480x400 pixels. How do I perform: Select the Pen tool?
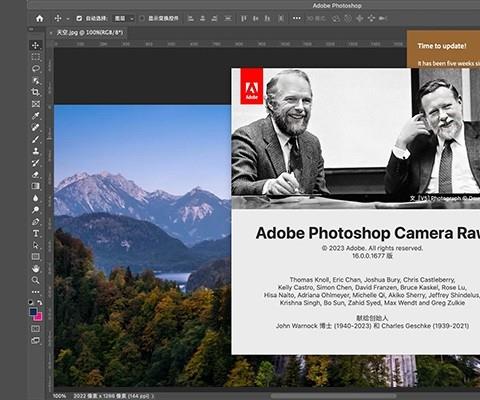tap(36, 222)
